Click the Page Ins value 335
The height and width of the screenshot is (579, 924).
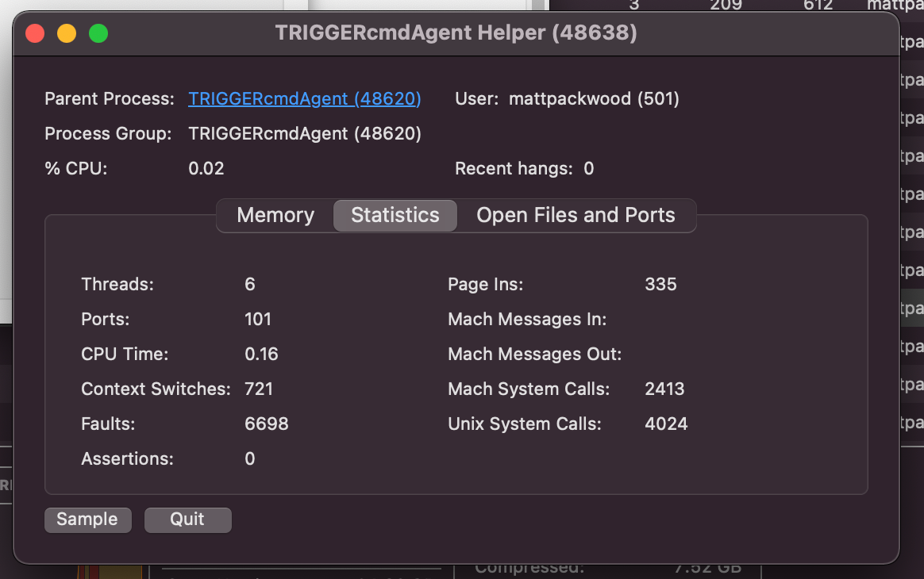tap(660, 285)
